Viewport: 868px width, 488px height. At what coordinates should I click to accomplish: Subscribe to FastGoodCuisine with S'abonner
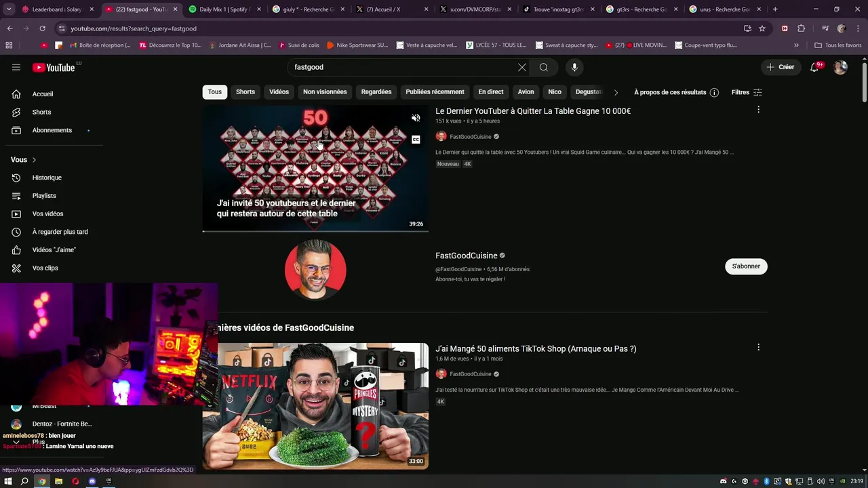746,266
